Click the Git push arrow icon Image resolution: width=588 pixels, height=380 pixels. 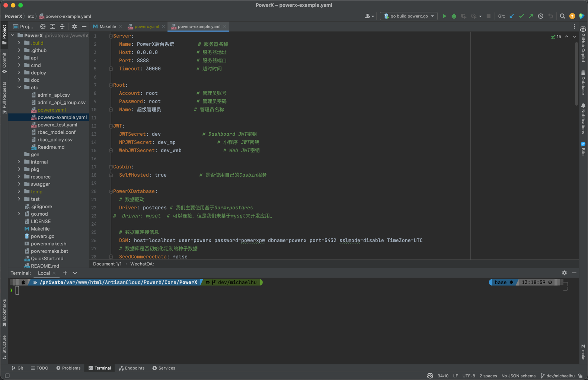coord(531,16)
